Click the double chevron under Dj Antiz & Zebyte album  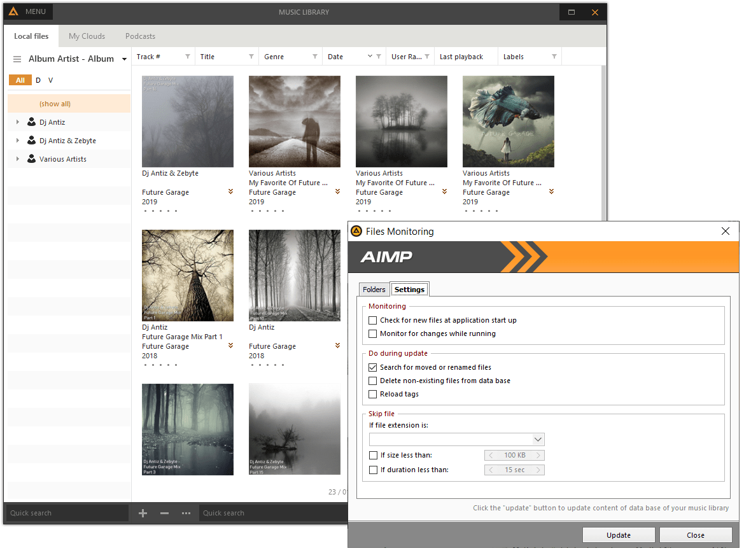pyautogui.click(x=230, y=192)
